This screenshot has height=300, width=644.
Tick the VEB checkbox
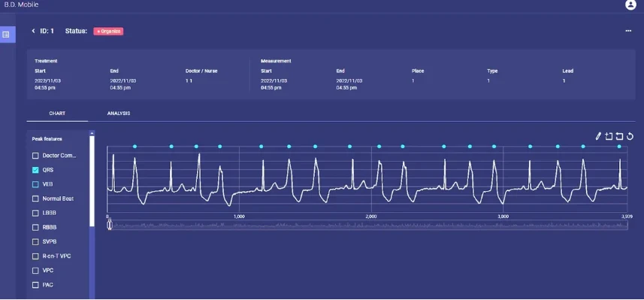[x=35, y=184]
